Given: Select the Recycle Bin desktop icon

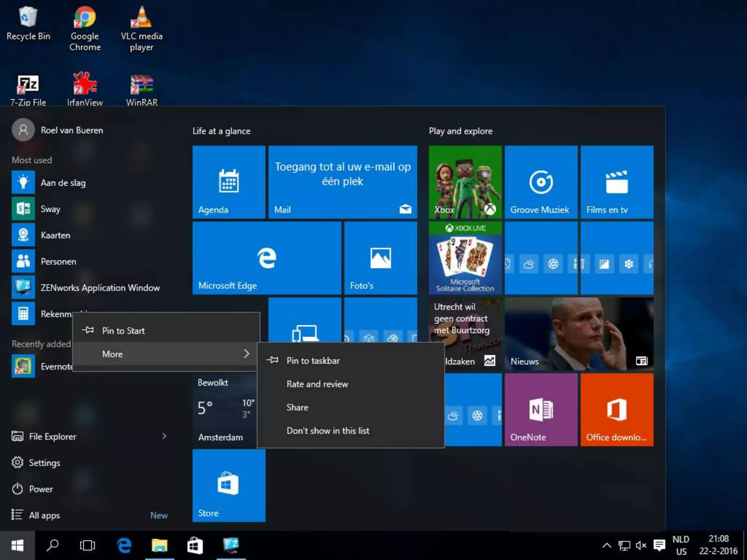Looking at the screenshot, I should coord(28,24).
